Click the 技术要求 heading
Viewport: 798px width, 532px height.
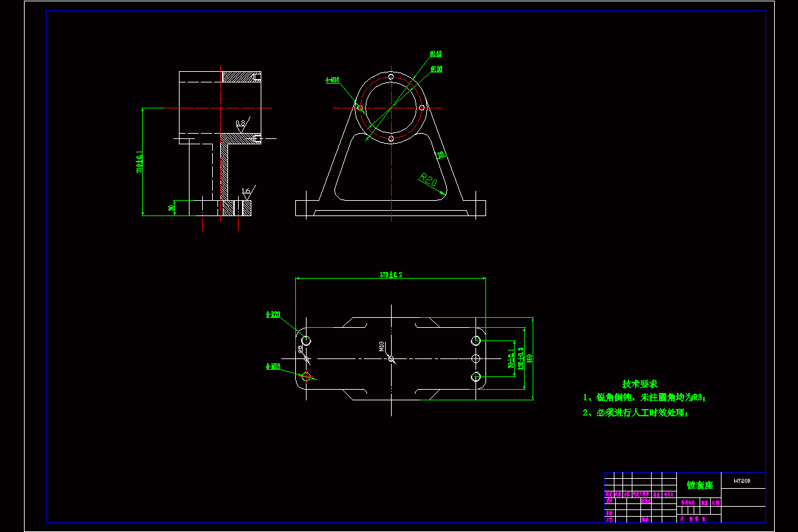[640, 384]
